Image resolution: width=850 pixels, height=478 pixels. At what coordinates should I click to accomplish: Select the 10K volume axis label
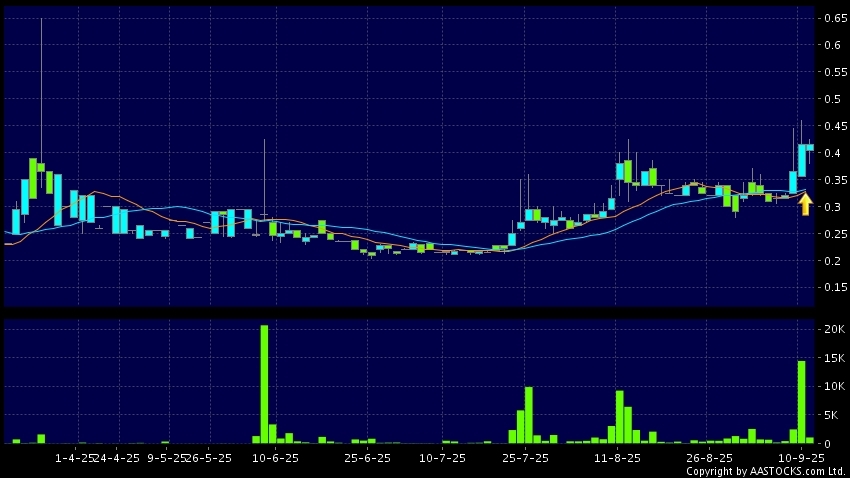(834, 386)
